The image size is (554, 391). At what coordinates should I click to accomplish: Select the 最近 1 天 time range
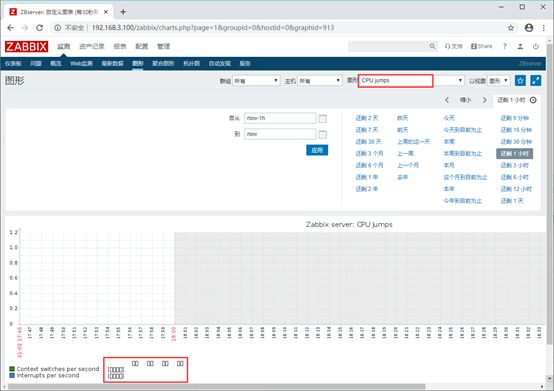point(512,201)
